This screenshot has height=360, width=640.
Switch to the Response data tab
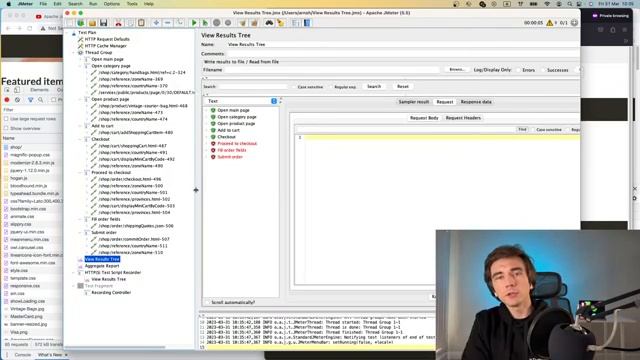click(x=476, y=102)
